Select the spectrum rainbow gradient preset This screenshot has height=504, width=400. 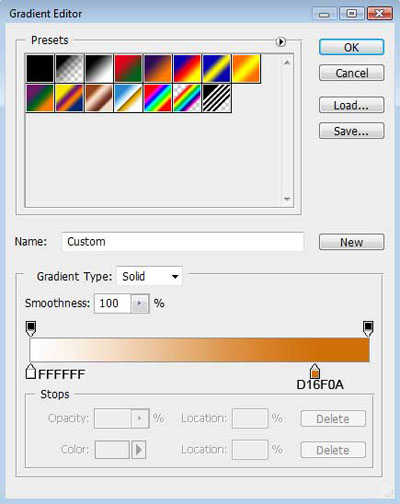click(157, 98)
